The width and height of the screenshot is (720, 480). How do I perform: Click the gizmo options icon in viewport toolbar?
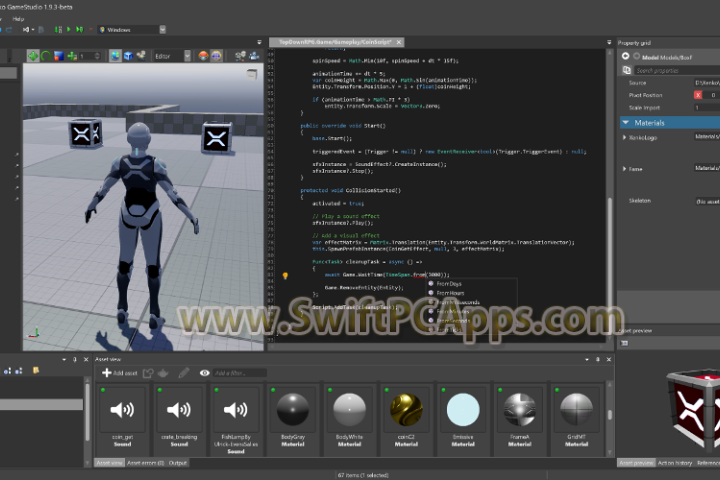[240, 56]
